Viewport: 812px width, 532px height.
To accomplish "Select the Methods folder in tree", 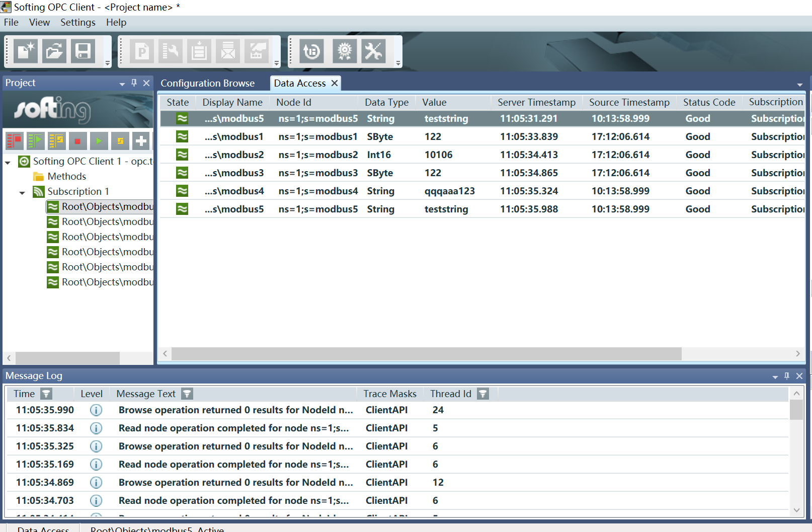I will [x=67, y=176].
